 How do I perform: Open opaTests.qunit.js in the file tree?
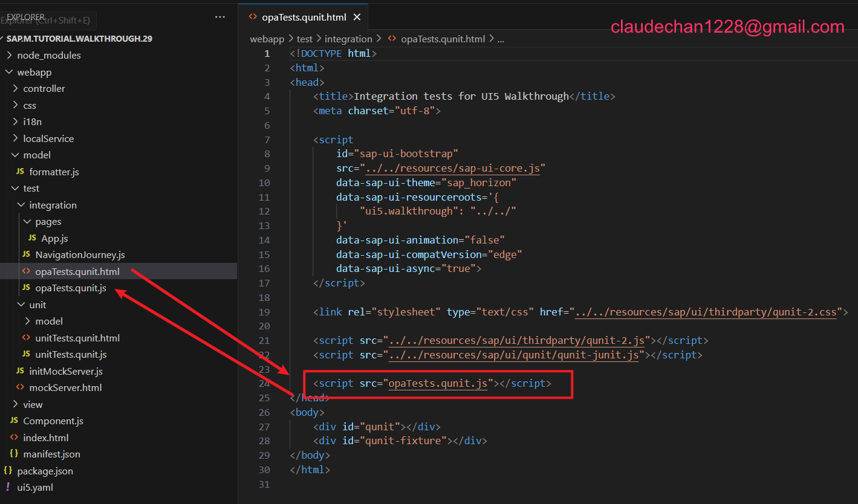71,288
